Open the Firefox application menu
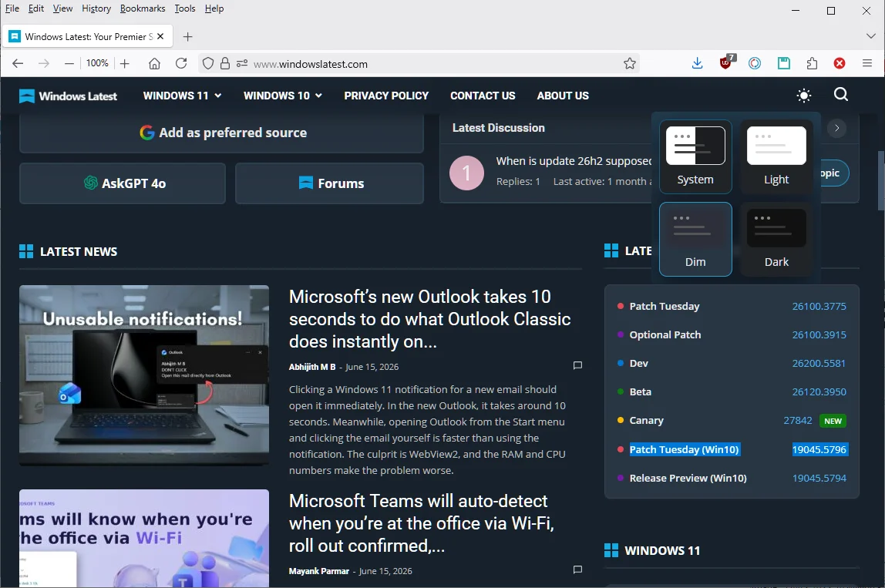Viewport: 885px width, 588px height. tap(867, 63)
